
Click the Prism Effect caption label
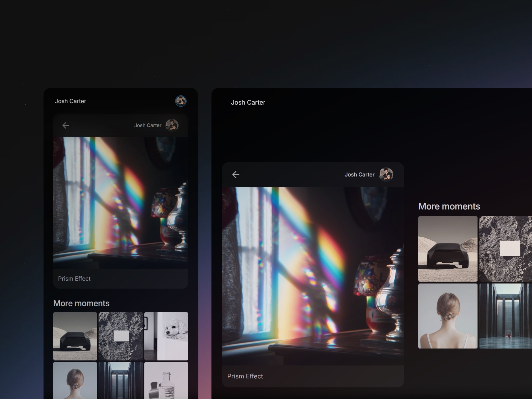74,279
